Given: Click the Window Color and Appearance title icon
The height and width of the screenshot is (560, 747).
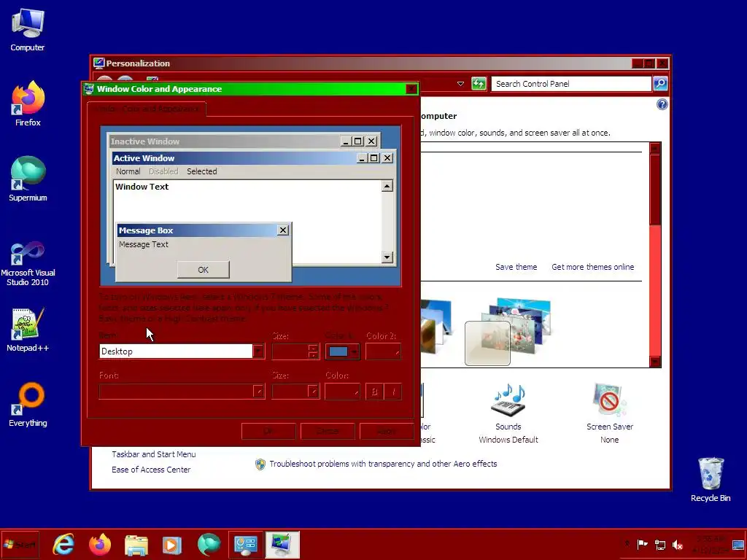Looking at the screenshot, I should tap(88, 89).
